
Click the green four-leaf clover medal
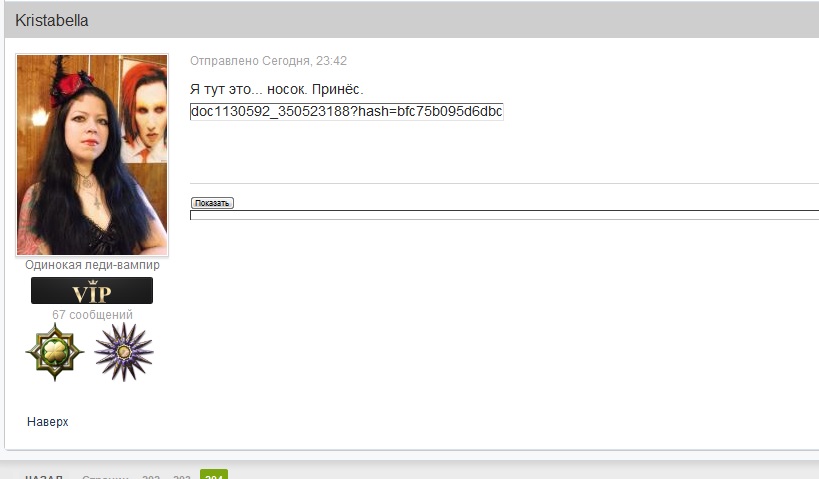tap(55, 352)
